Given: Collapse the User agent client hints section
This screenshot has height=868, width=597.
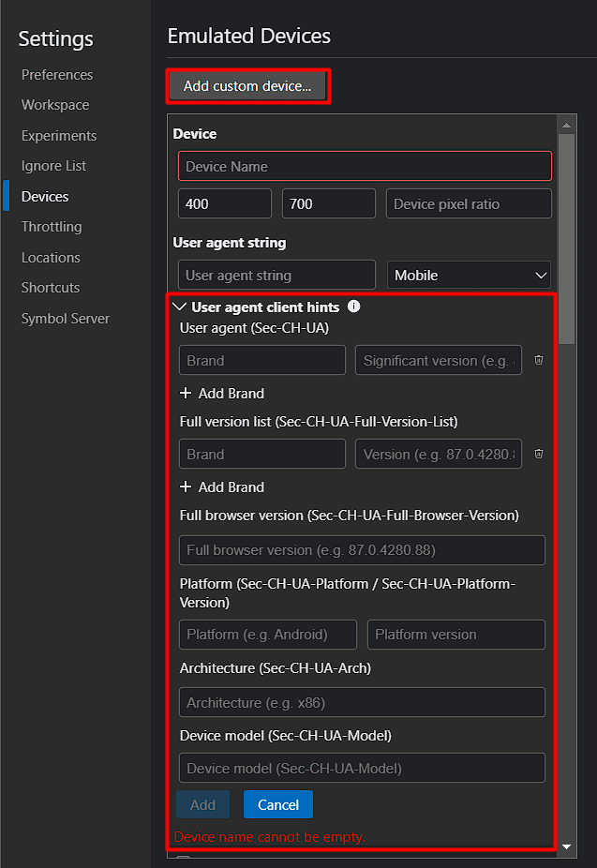Looking at the screenshot, I should (181, 307).
